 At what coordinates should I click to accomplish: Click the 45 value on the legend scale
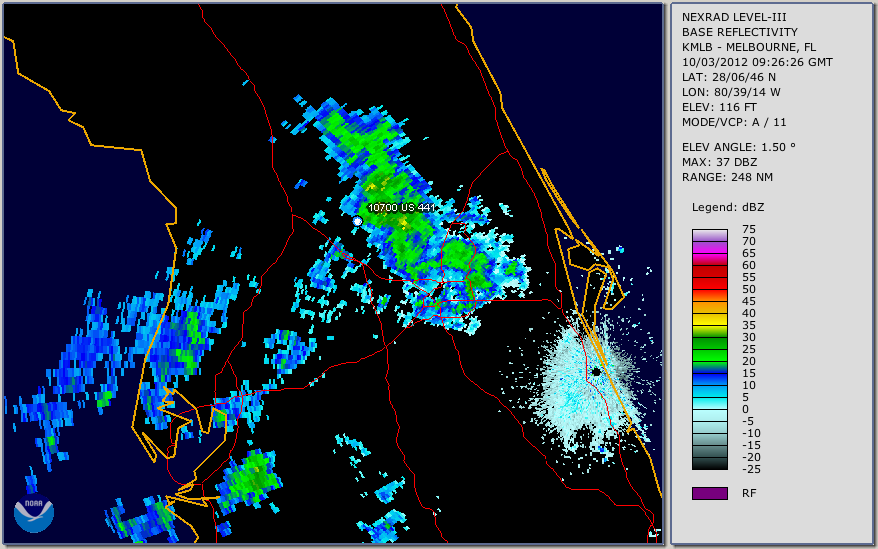(749, 301)
